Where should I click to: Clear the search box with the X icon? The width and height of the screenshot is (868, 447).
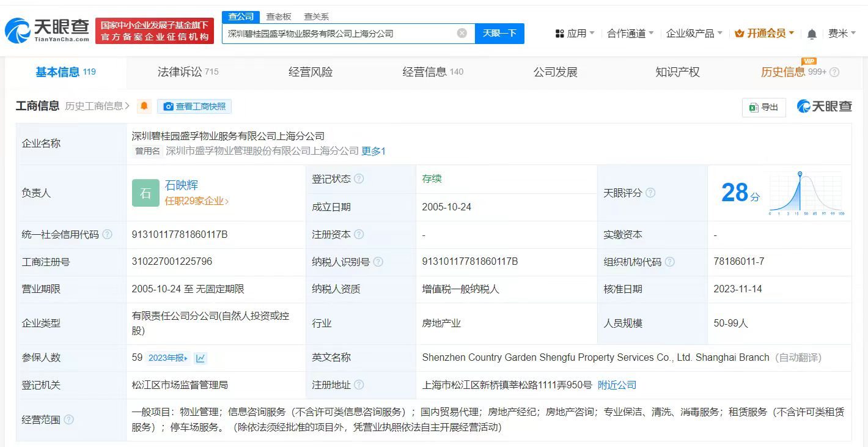pyautogui.click(x=462, y=34)
